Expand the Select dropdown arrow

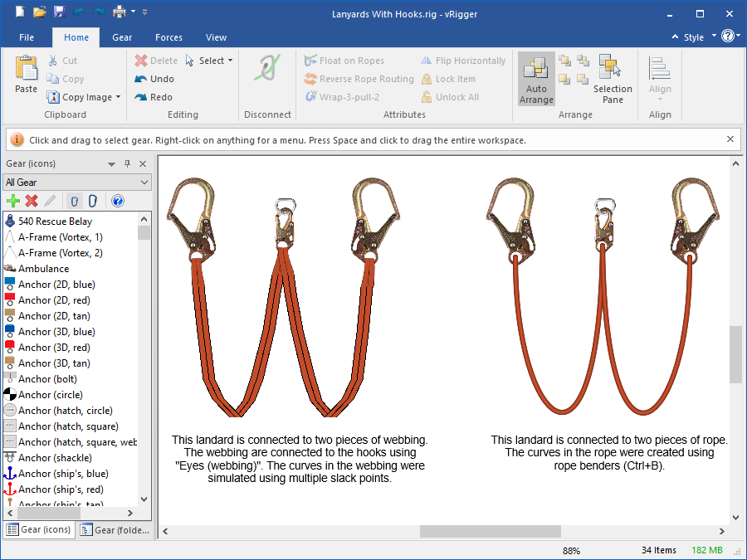click(x=230, y=61)
